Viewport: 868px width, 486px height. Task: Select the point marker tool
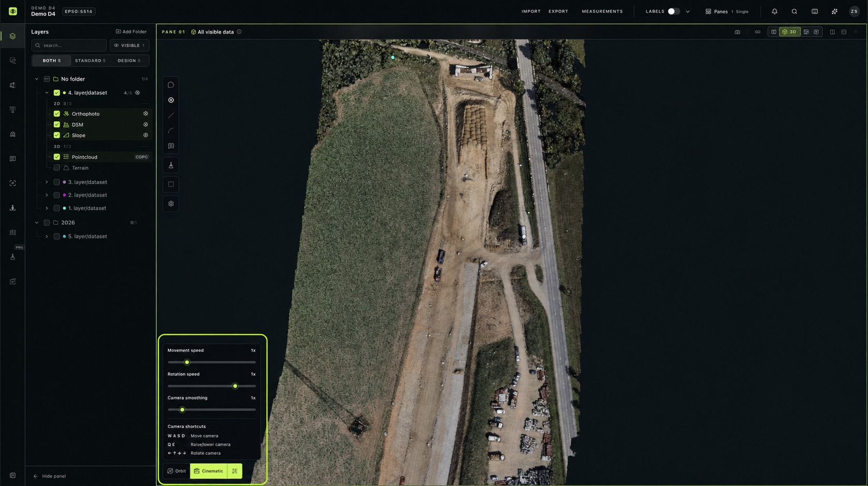pos(171,100)
